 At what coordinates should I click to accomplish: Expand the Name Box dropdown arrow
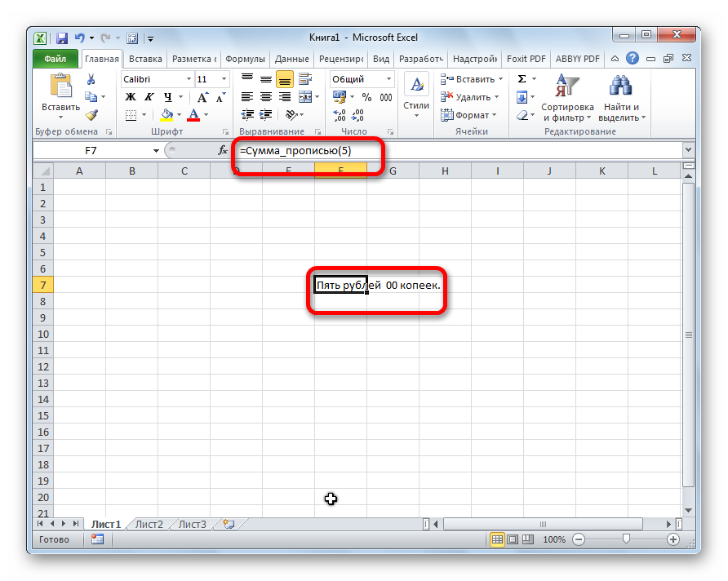pyautogui.click(x=157, y=151)
